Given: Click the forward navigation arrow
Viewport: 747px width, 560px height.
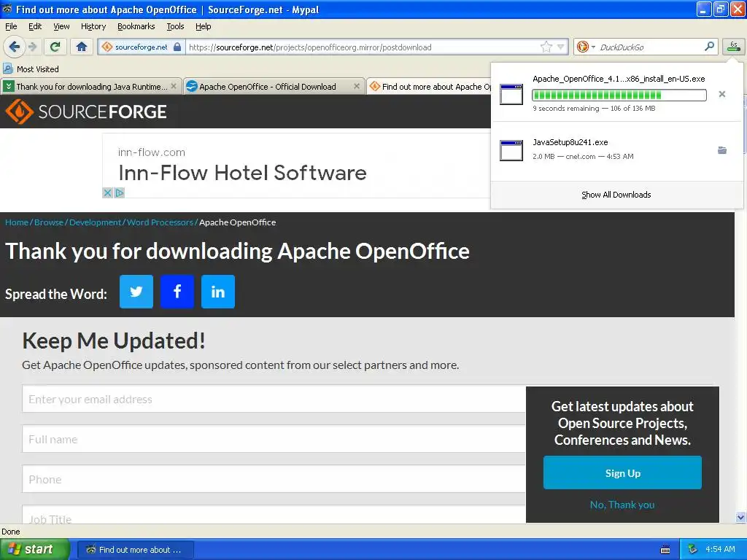Looking at the screenshot, I should (x=32, y=47).
